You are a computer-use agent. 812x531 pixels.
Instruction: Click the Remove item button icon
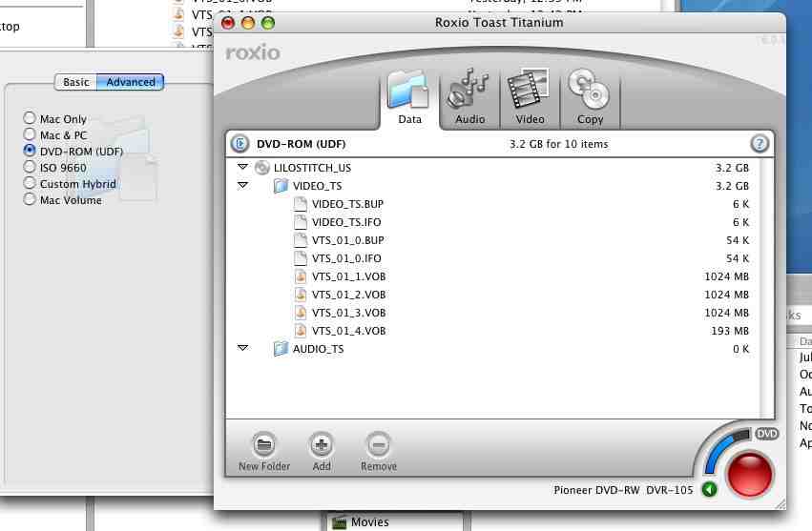(x=379, y=444)
